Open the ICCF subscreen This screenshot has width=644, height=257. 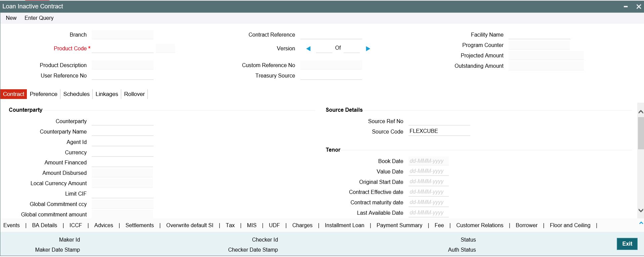pyautogui.click(x=76, y=225)
